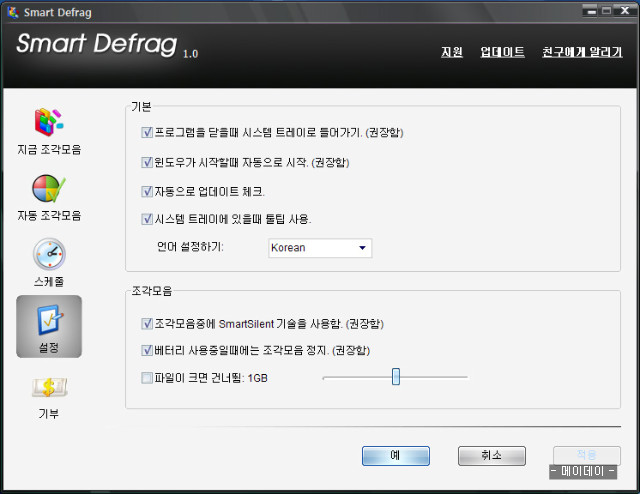640x494 pixels.
Task: Click the 자동 조각모음 label text
Action: click(49, 215)
